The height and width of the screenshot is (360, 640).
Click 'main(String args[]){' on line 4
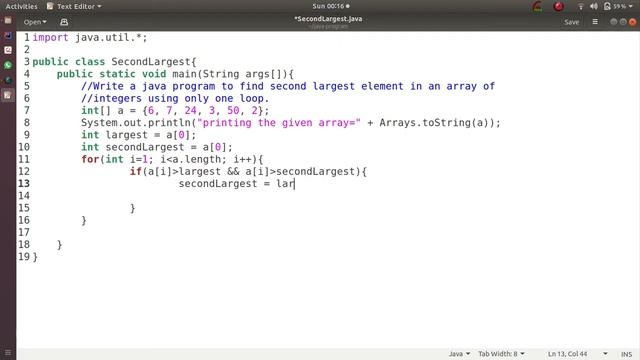pos(233,74)
